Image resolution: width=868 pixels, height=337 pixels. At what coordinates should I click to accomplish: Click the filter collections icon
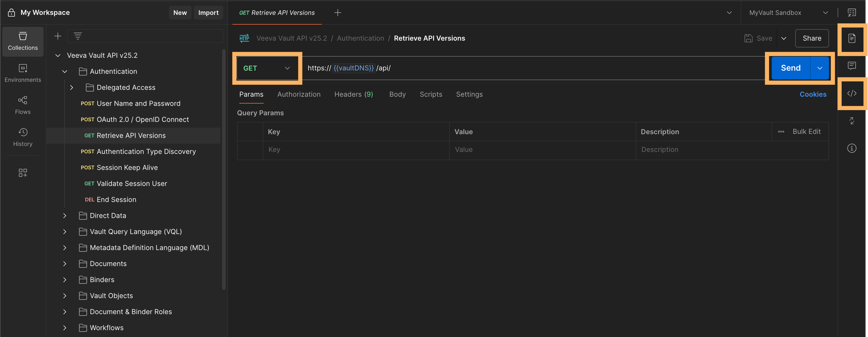78,36
